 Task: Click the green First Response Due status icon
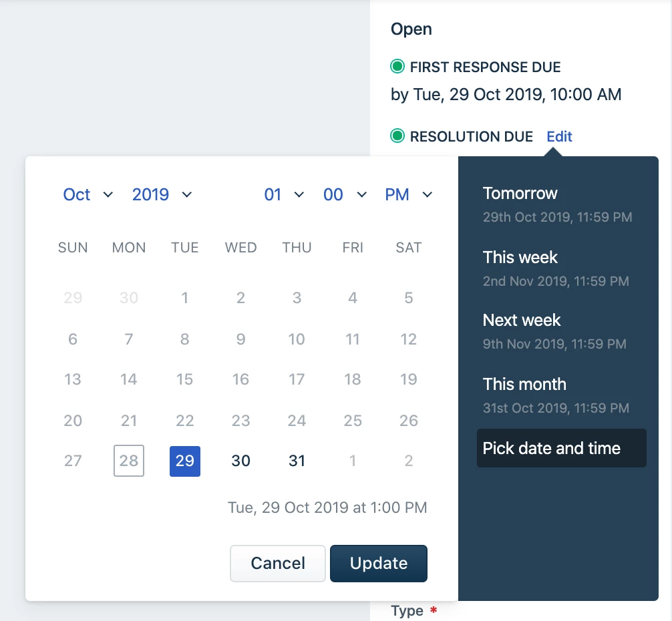tap(397, 66)
